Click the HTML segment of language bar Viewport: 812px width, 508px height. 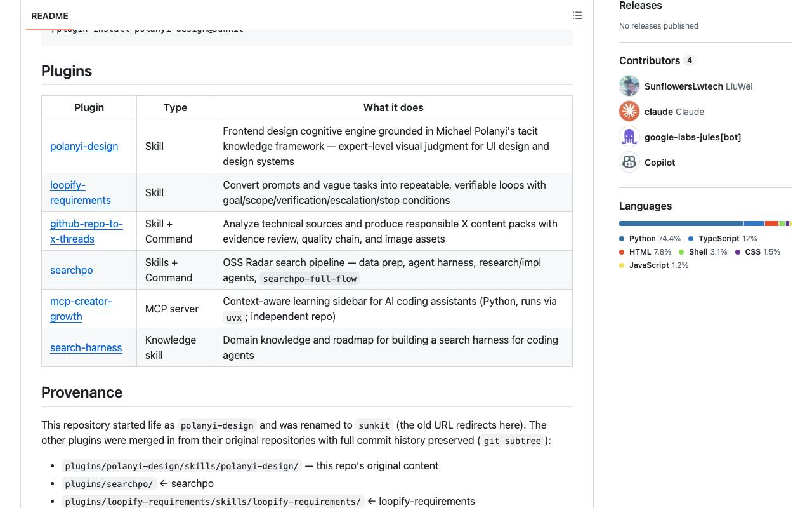click(x=771, y=224)
